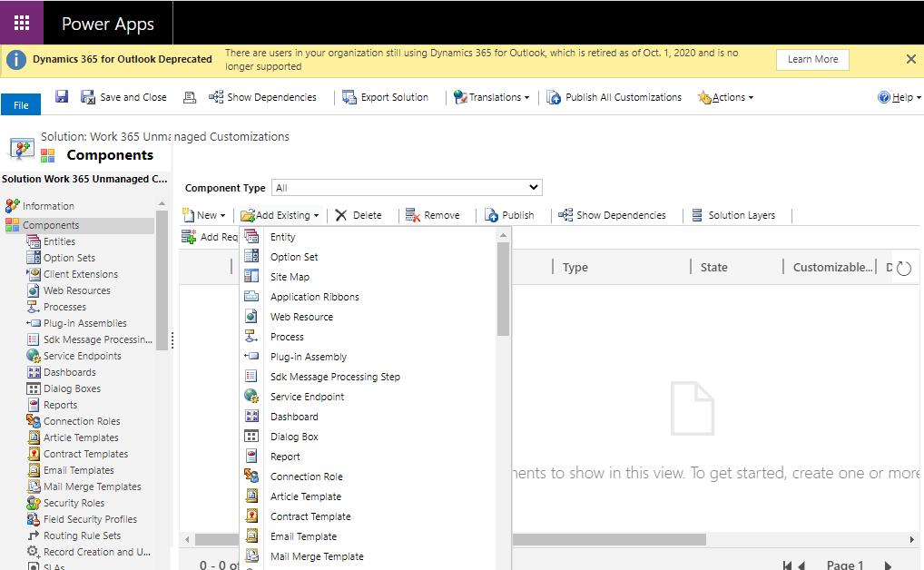Click the print preview icon beside Save and Close

pos(189,97)
